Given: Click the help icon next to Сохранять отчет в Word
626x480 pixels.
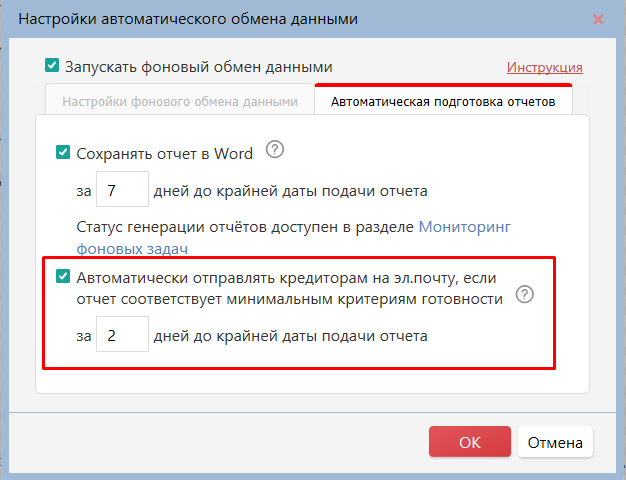Looking at the screenshot, I should point(275,149).
